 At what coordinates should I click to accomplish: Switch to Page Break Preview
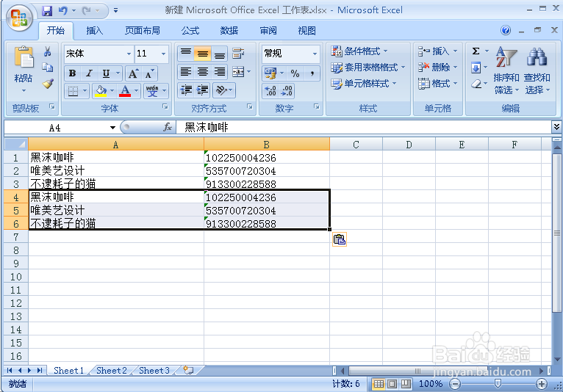(406, 384)
